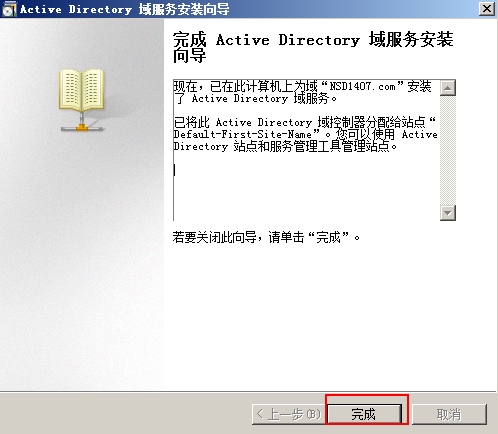The height and width of the screenshot is (434, 498).
Task: Click the 上一步(B) back button
Action: tap(288, 414)
